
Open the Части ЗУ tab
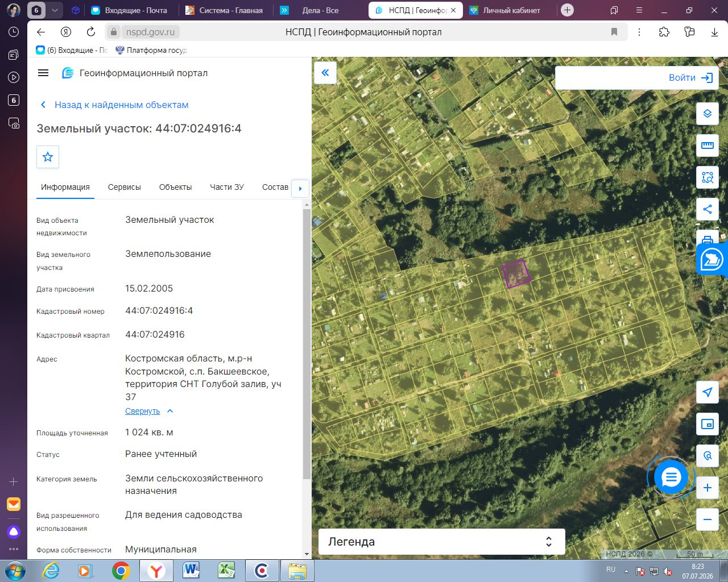click(x=227, y=187)
